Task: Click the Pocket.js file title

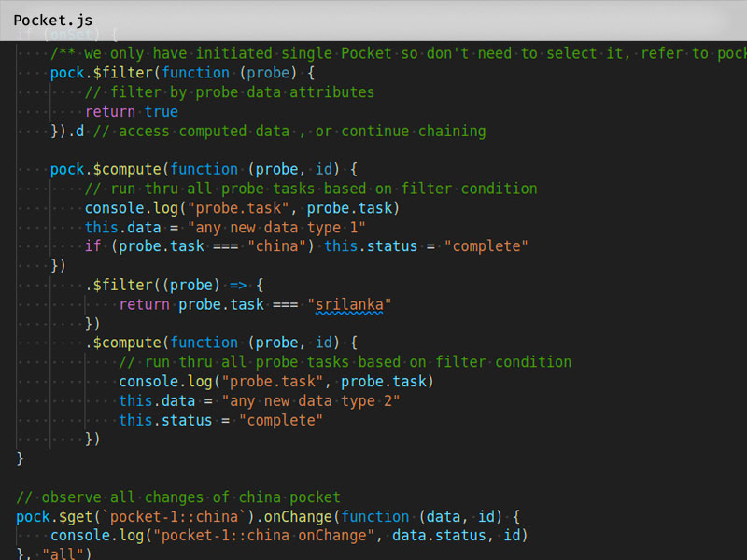Action: click(51, 19)
